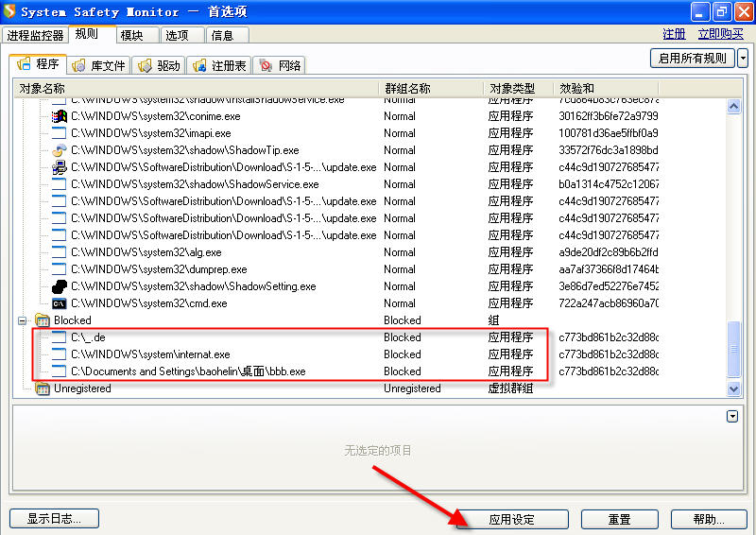Image resolution: width=756 pixels, height=535 pixels.
Task: Click the System Safety Monitor title icon
Action: click(9, 11)
